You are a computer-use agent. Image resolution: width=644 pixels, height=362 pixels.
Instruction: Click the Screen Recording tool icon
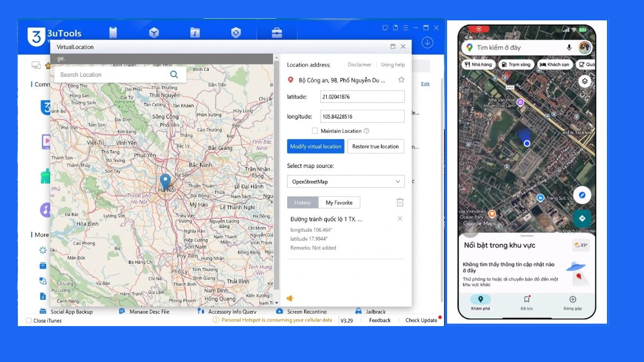[279, 312]
